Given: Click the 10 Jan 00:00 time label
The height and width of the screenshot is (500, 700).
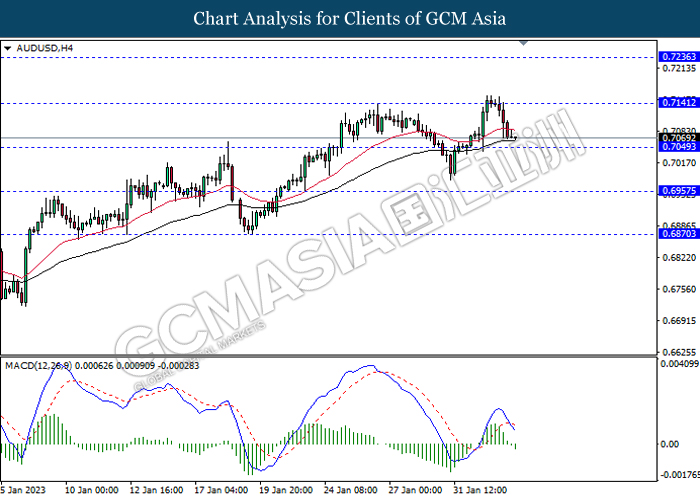Looking at the screenshot, I should click(x=92, y=490).
